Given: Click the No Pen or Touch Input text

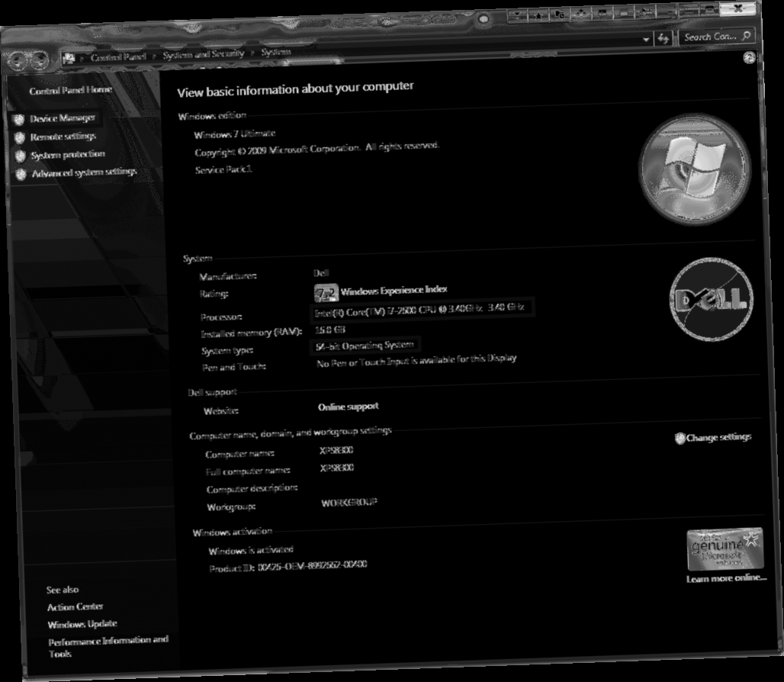Looking at the screenshot, I should click(x=416, y=361).
